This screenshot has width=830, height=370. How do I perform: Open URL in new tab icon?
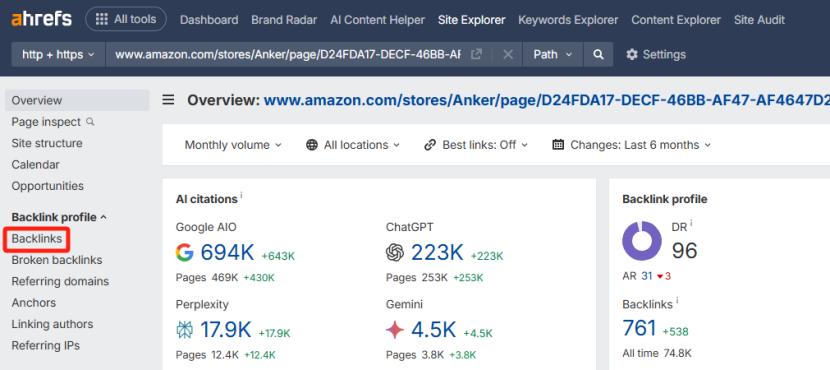point(477,55)
